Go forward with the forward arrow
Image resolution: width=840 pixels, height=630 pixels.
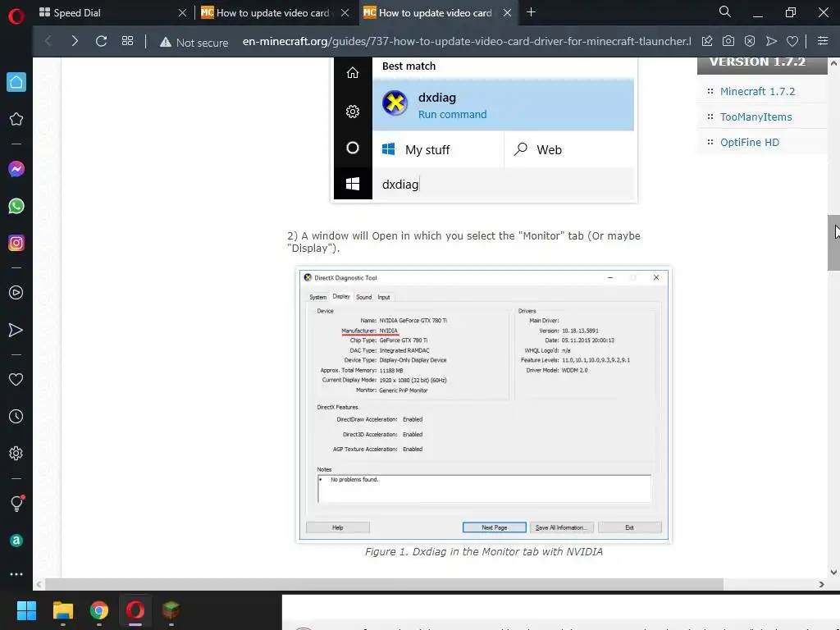pyautogui.click(x=75, y=41)
